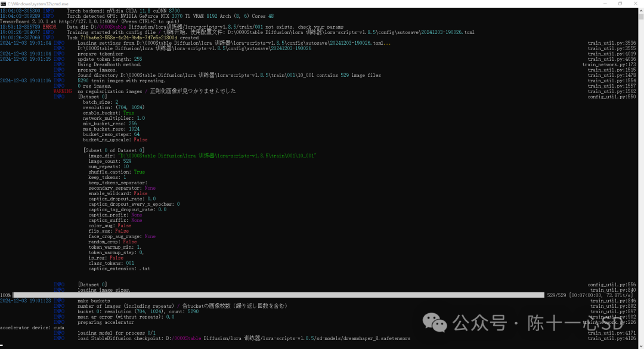The width and height of the screenshot is (644, 349).
Task: Click the 'make buckets' log line
Action: pyautogui.click(x=94, y=301)
